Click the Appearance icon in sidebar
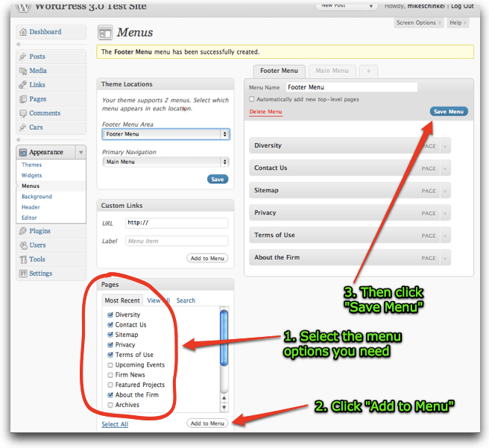 23,152
